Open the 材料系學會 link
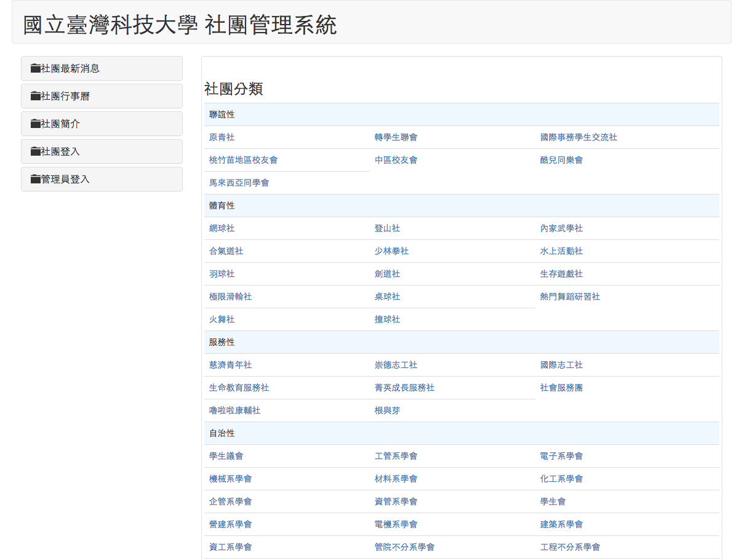 (396, 479)
